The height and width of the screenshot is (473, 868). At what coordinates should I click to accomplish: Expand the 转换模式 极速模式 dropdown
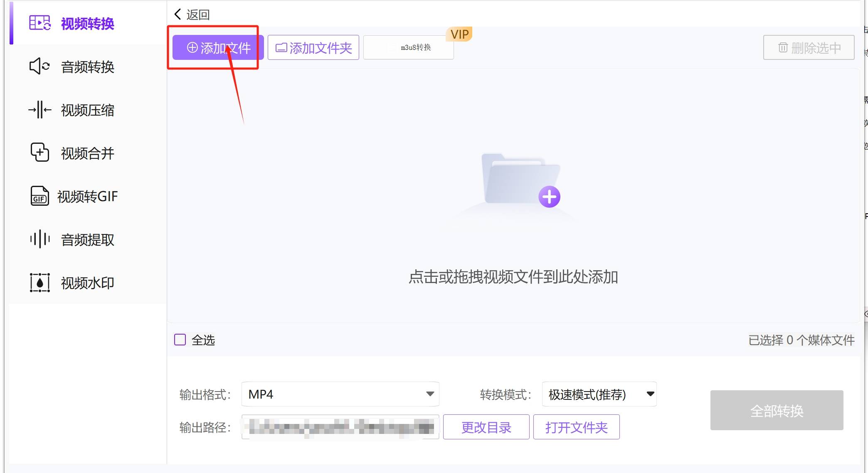(x=599, y=394)
